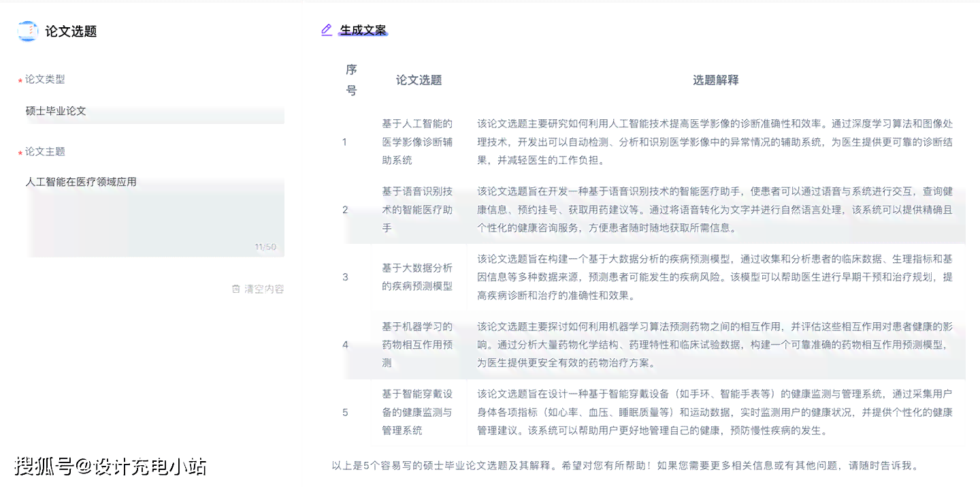Click the 清空内容 button
The width and height of the screenshot is (980, 487).
point(258,289)
